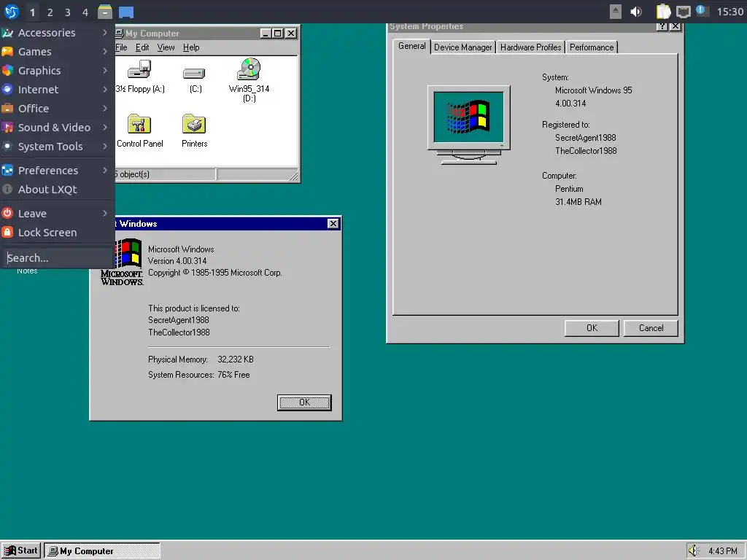Click the 31.4MB RAM text

coord(578,202)
